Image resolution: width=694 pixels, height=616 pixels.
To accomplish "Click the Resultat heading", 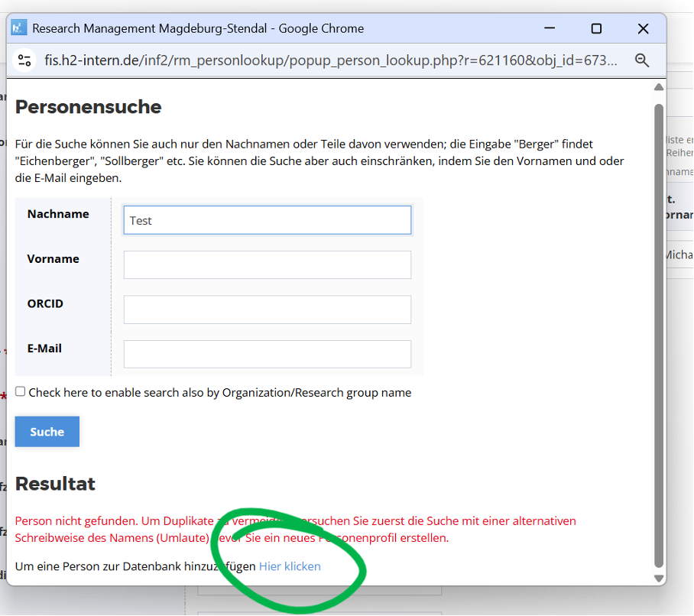I will tap(55, 484).
